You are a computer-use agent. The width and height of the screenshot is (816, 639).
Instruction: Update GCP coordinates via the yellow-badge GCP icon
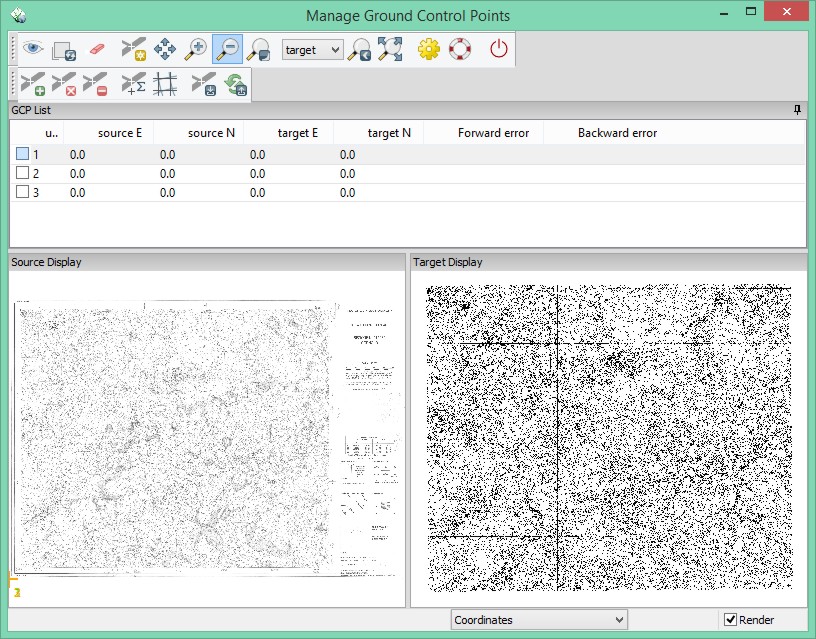pos(134,49)
